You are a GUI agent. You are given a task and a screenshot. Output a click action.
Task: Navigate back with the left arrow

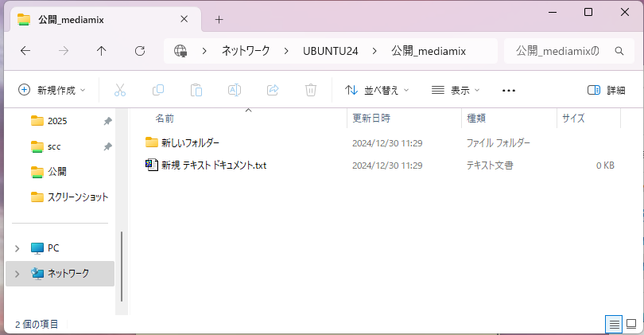tap(25, 51)
